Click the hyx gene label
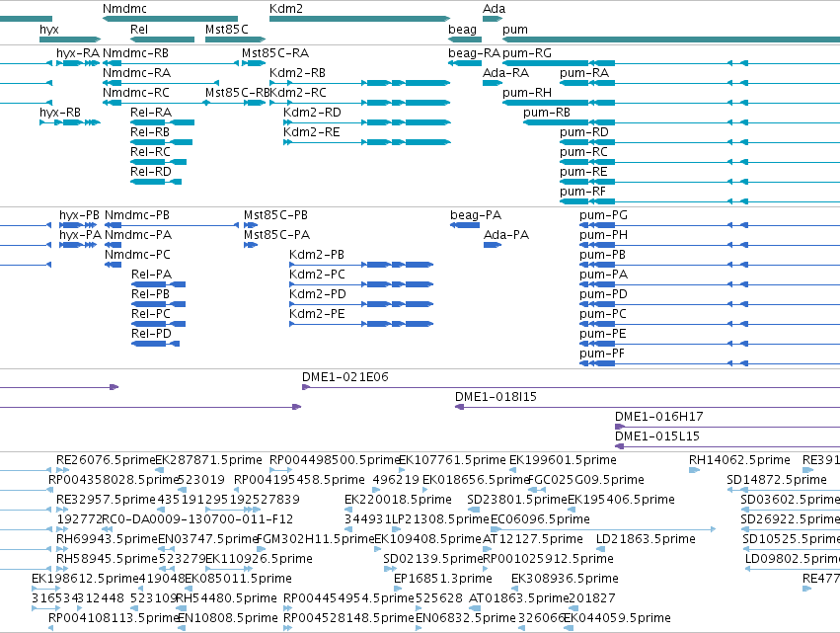The image size is (840, 633). [48, 30]
